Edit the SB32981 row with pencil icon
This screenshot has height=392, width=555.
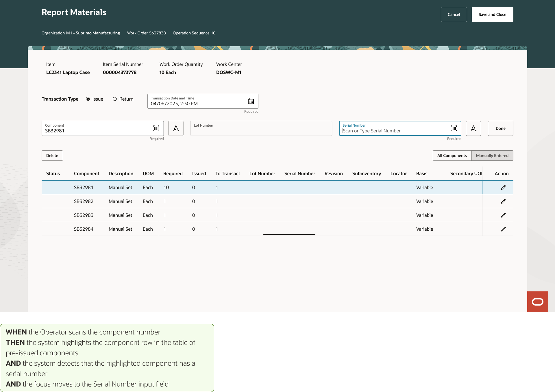tap(503, 187)
